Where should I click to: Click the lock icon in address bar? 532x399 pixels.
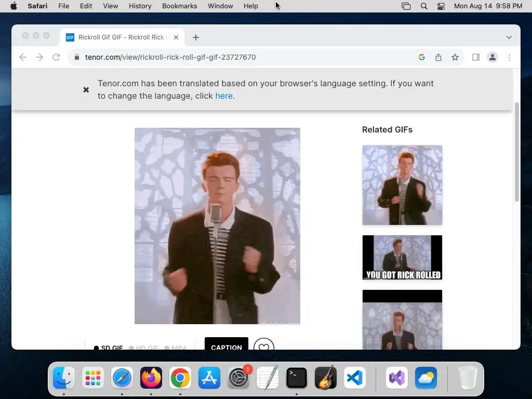(x=77, y=57)
